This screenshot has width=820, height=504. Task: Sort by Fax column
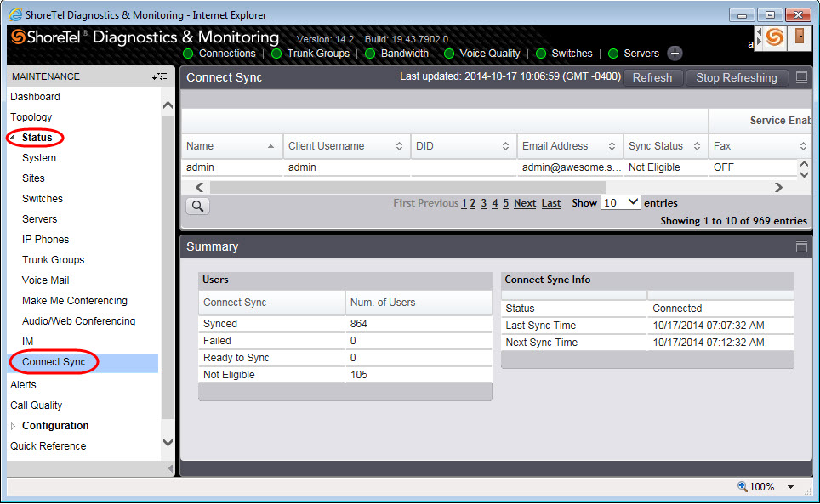click(760, 146)
